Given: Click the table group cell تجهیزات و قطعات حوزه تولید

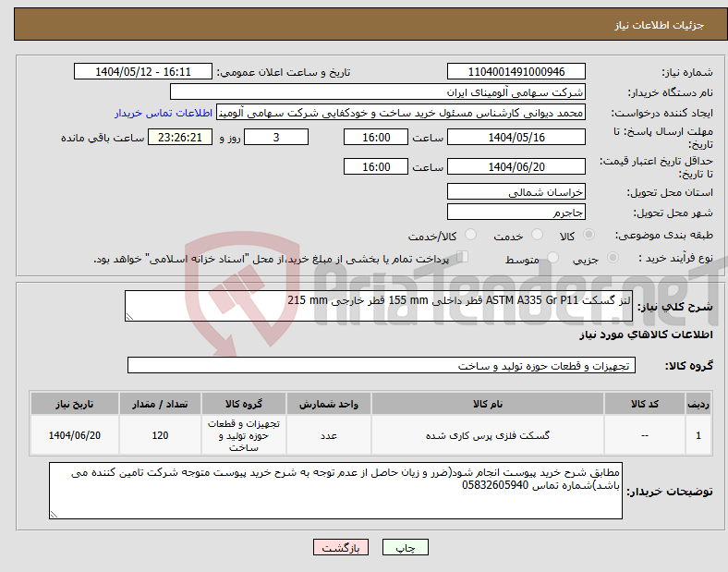Looking at the screenshot, I should pyautogui.click(x=244, y=435).
